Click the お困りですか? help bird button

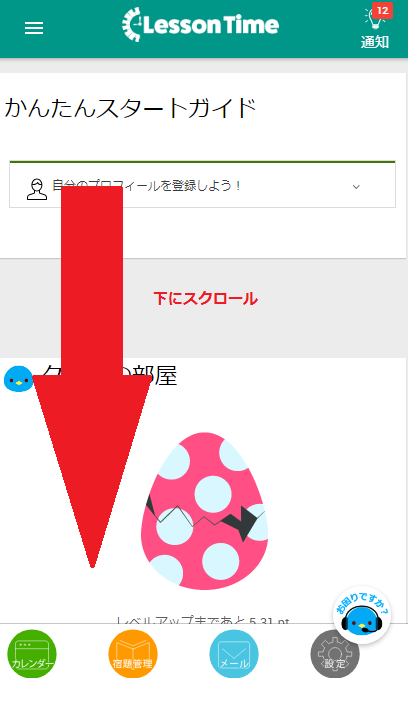pyautogui.click(x=362, y=616)
